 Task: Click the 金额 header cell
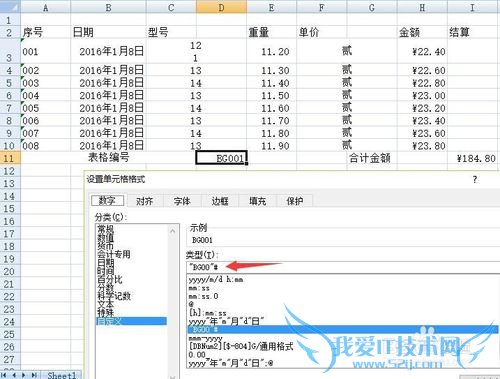point(422,32)
